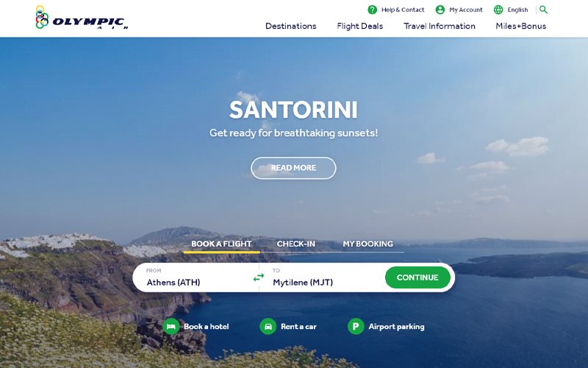
Task: Select the BOOK A FLIGHT tab
Action: 221,244
